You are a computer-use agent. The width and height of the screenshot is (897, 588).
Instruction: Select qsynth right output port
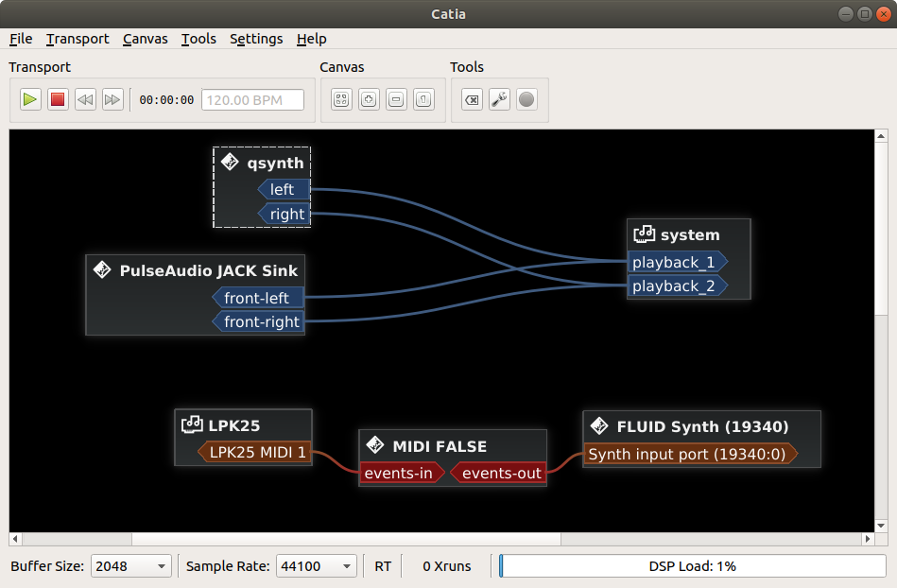(284, 214)
